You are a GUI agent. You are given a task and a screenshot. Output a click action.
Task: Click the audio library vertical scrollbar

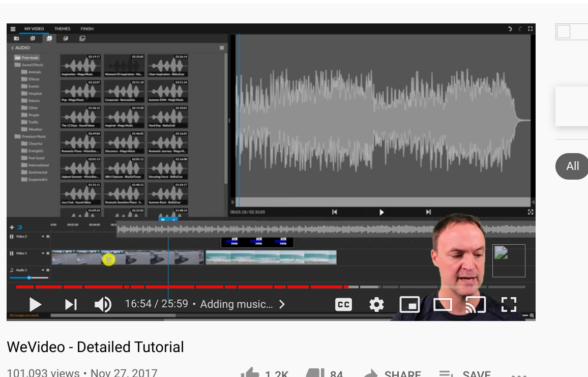pyautogui.click(x=226, y=118)
